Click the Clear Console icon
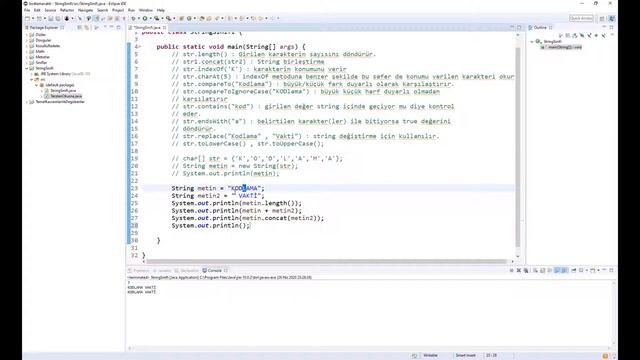 click(x=536, y=270)
